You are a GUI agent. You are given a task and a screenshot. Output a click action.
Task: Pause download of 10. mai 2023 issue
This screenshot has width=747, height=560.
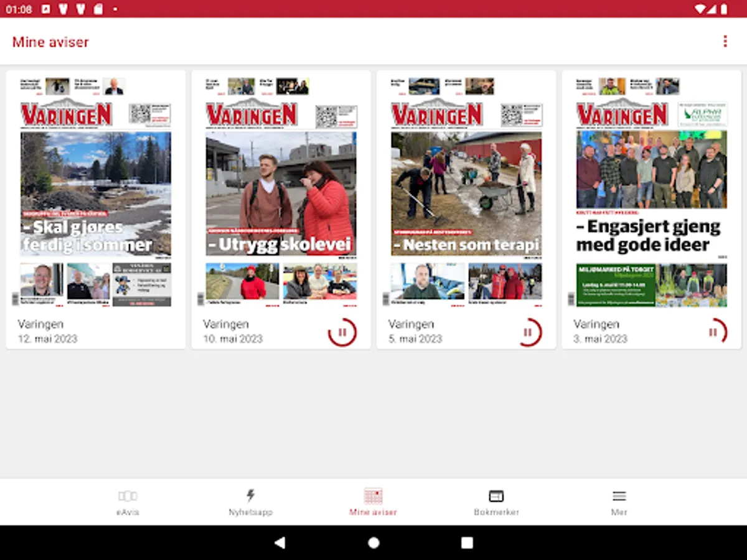pos(342,332)
